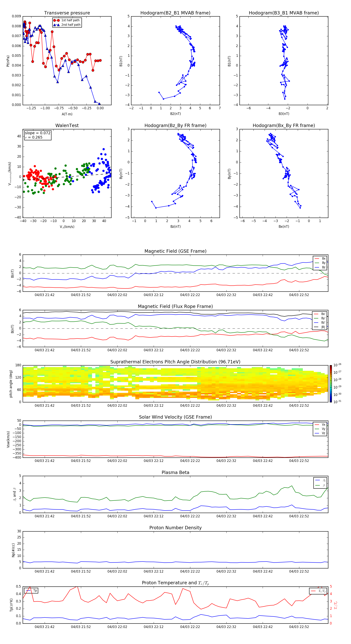Select the "Bx'" flux rope legend entry
The width and height of the screenshot is (351, 644).
(320, 314)
